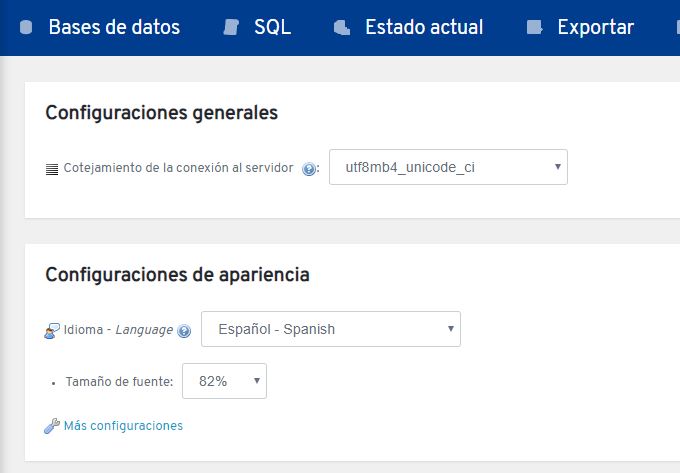Click the SQL tab's document icon

[x=232, y=28]
